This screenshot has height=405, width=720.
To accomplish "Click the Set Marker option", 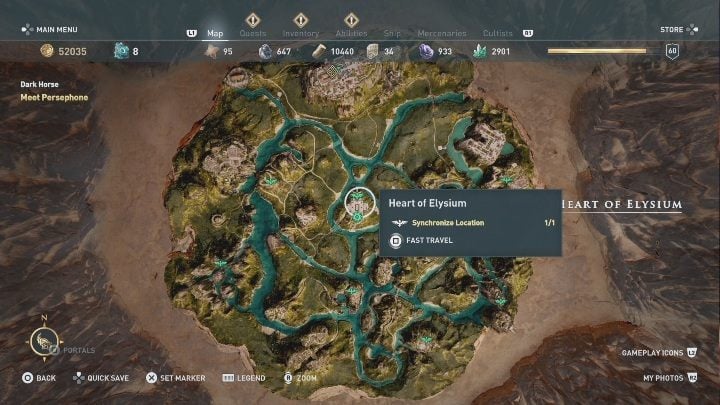I will point(175,378).
